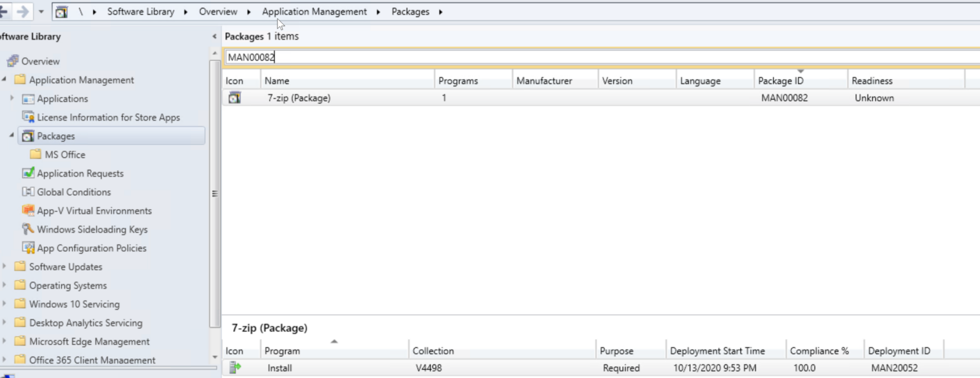Image resolution: width=980 pixels, height=378 pixels.
Task: Click the 7-zip package row icon
Action: pyautogui.click(x=235, y=98)
